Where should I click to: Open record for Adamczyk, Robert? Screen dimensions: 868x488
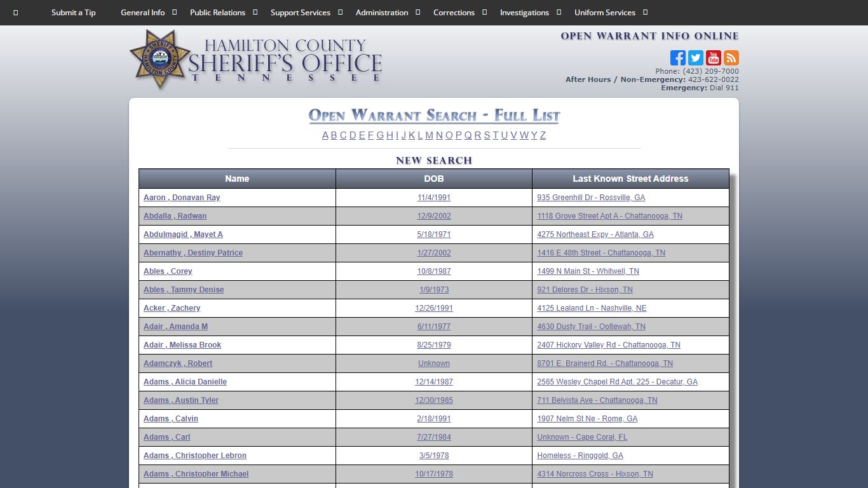point(178,363)
